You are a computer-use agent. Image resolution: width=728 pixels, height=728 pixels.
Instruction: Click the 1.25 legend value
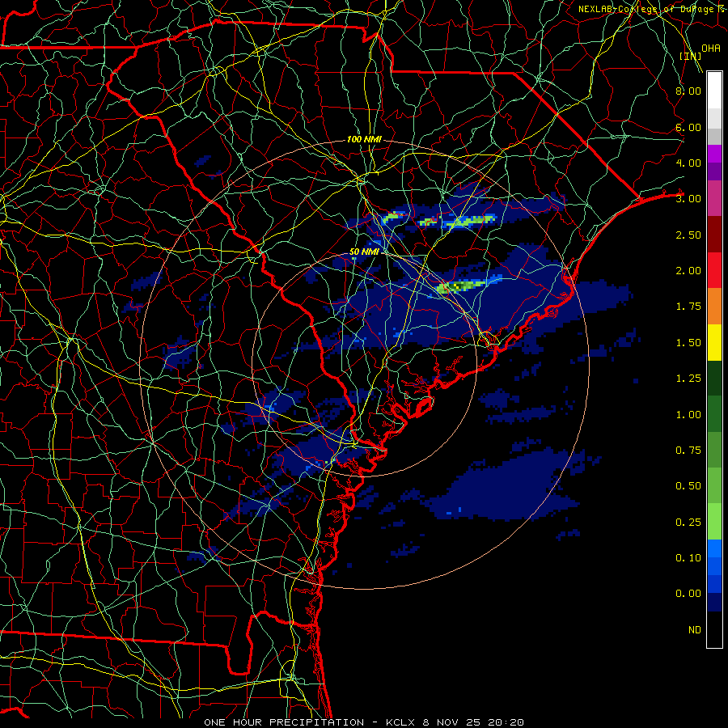point(688,379)
